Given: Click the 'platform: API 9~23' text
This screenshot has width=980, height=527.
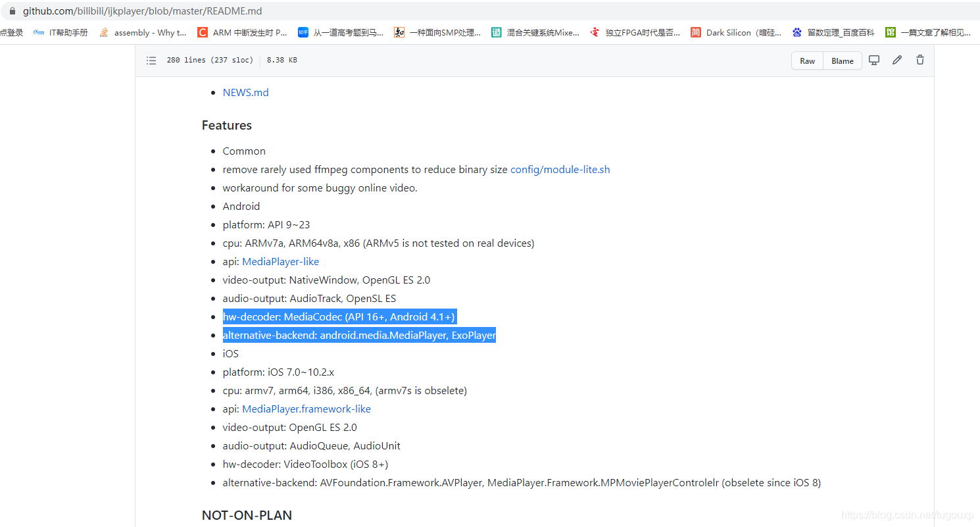Looking at the screenshot, I should pyautogui.click(x=266, y=224).
